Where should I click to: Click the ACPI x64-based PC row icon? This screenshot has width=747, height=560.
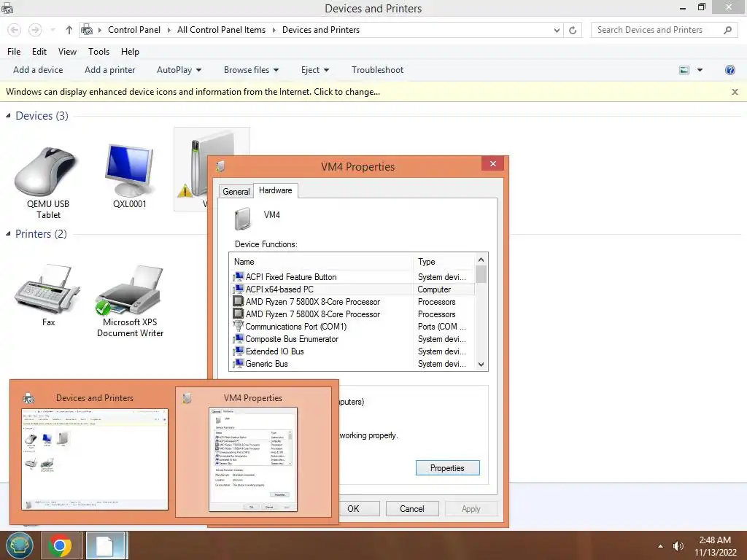[239, 289]
